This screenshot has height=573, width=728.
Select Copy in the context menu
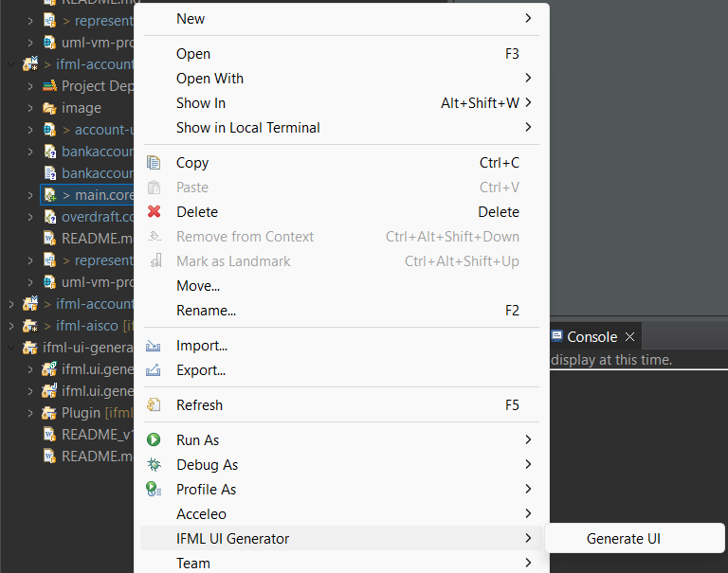[341, 163]
